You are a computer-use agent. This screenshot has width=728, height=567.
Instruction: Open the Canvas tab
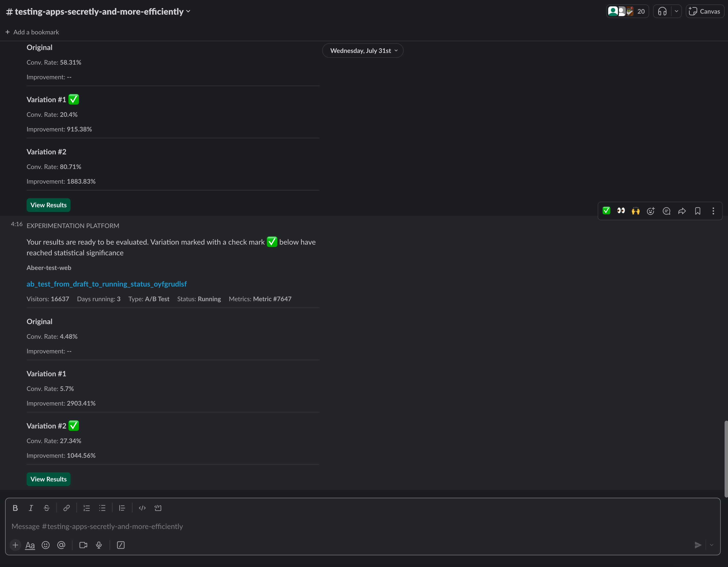(705, 11)
